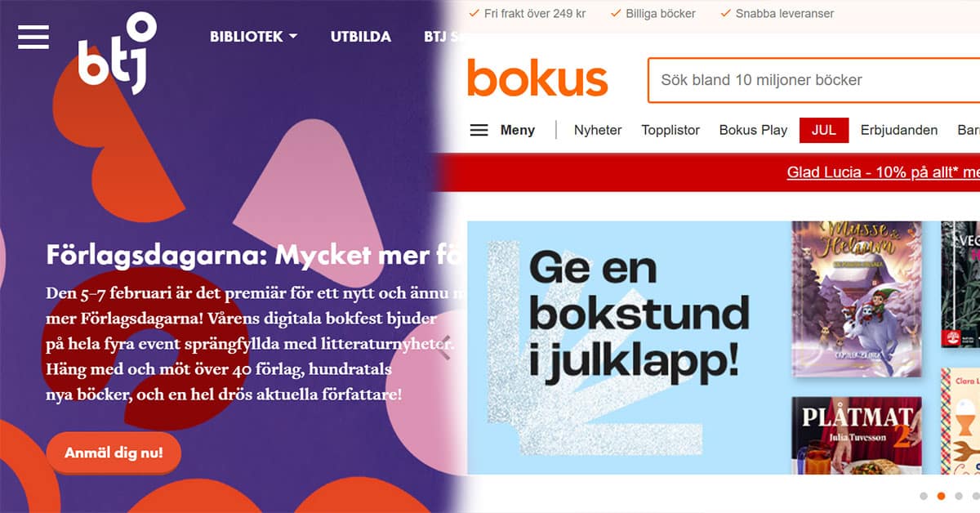Open the Plåtmat 2 book cover
Image resolution: width=980 pixels, height=513 pixels.
pyautogui.click(x=856, y=435)
